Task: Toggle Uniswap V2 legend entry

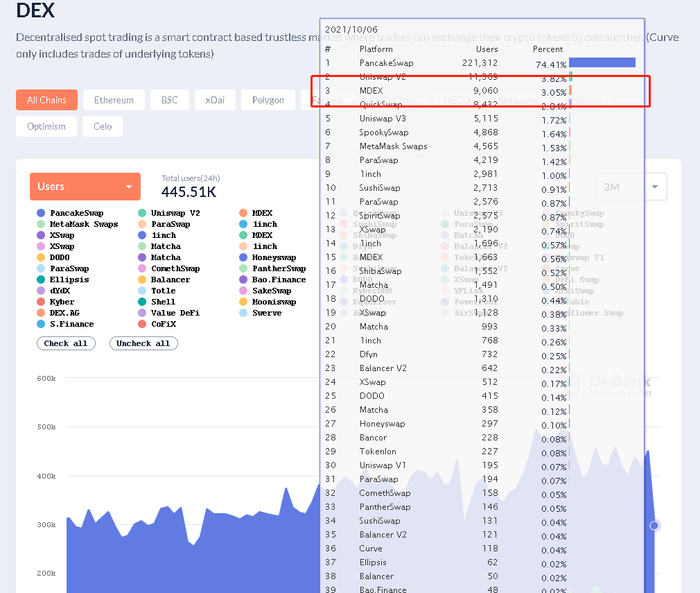Action: click(168, 213)
